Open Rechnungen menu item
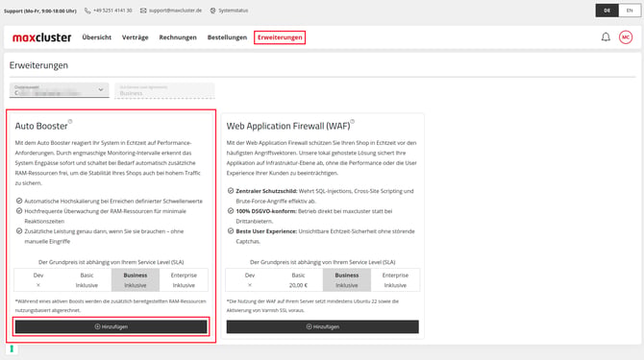Screen dimensions: 644x360 (x=178, y=37)
